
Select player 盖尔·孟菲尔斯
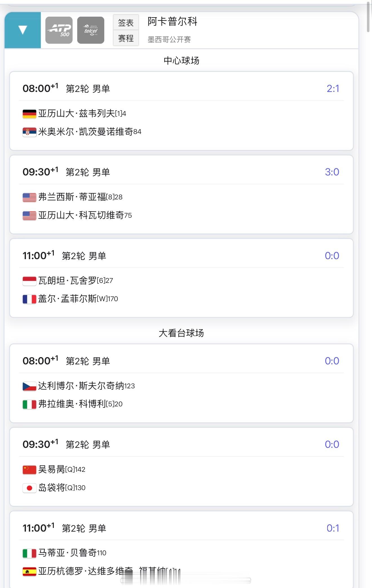(68, 299)
